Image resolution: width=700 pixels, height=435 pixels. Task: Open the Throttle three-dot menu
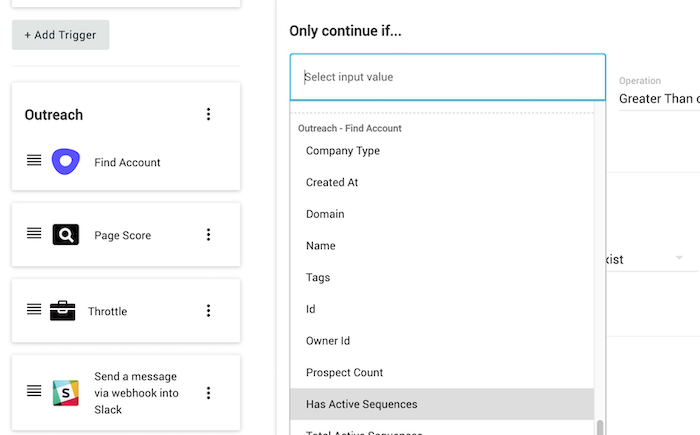(x=208, y=311)
